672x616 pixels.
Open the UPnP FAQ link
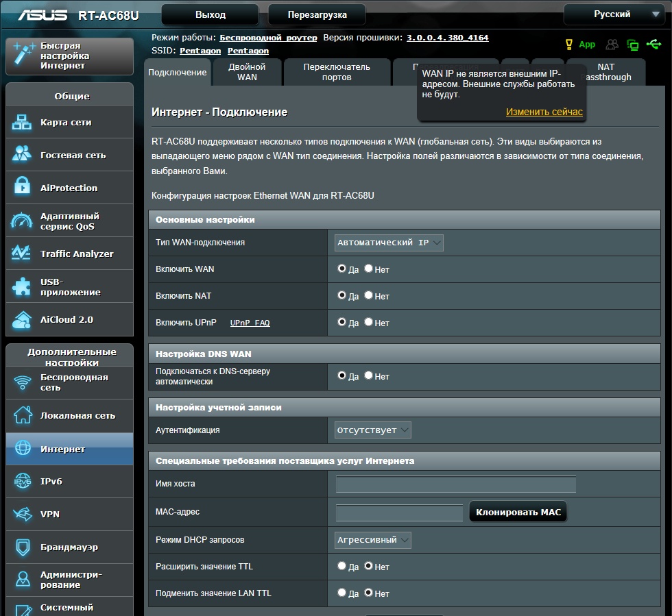tap(250, 323)
